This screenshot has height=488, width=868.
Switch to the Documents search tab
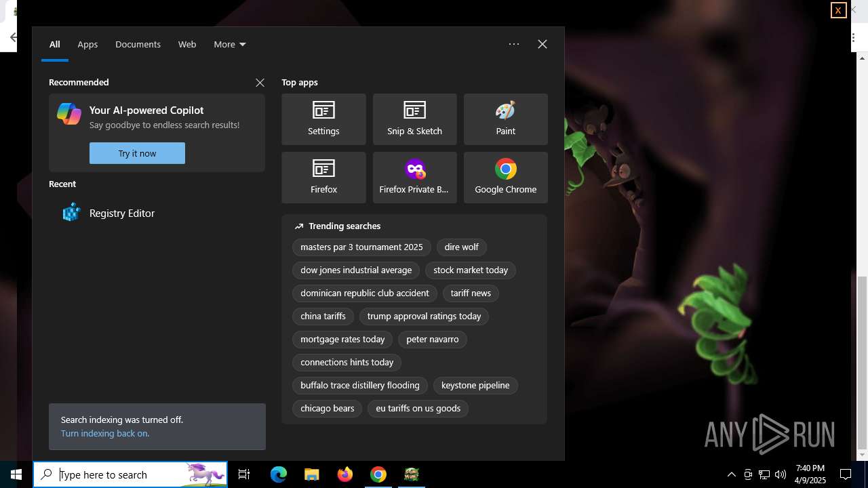[x=138, y=44]
